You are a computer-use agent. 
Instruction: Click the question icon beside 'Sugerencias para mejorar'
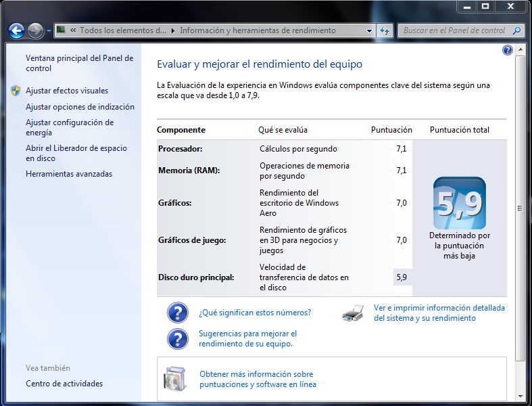(178, 339)
